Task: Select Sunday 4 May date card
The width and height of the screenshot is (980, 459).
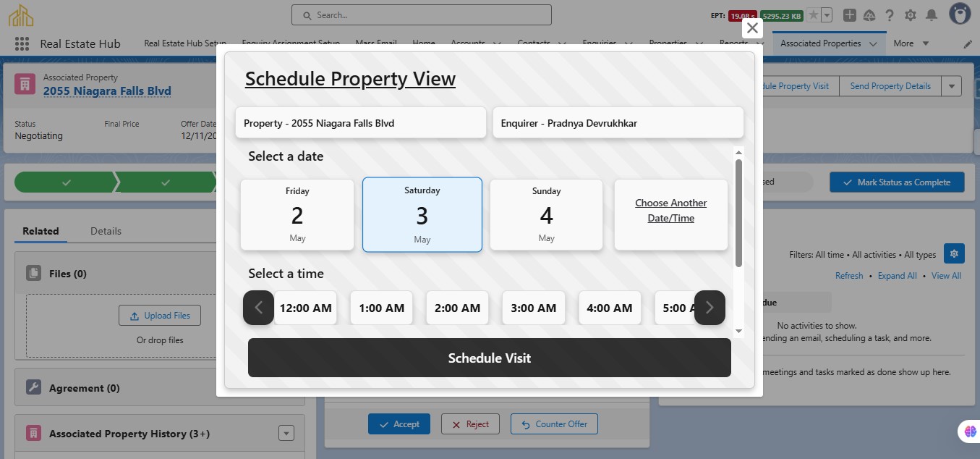Action: [546, 215]
